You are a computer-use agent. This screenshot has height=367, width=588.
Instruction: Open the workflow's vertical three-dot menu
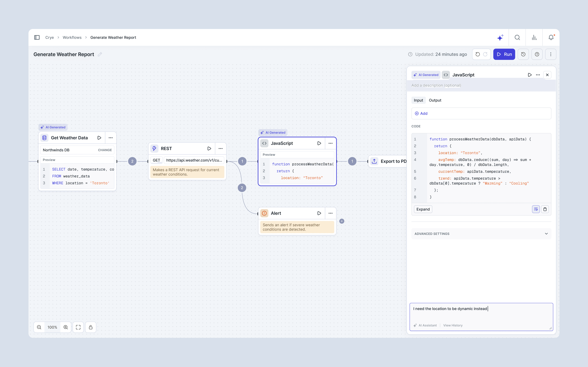click(x=551, y=54)
